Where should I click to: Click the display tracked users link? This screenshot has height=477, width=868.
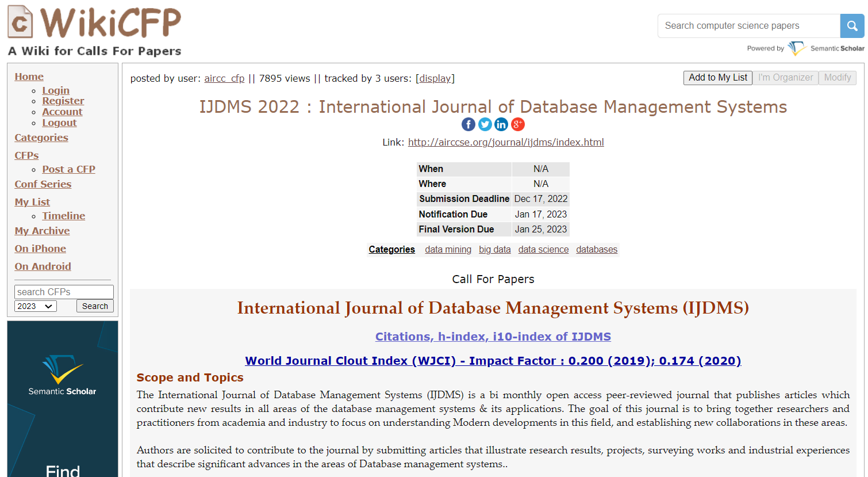pyautogui.click(x=435, y=78)
